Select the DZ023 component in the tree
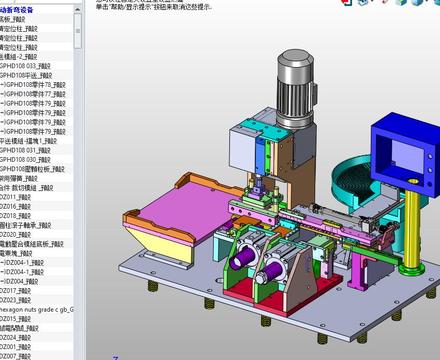 tap(15, 300)
